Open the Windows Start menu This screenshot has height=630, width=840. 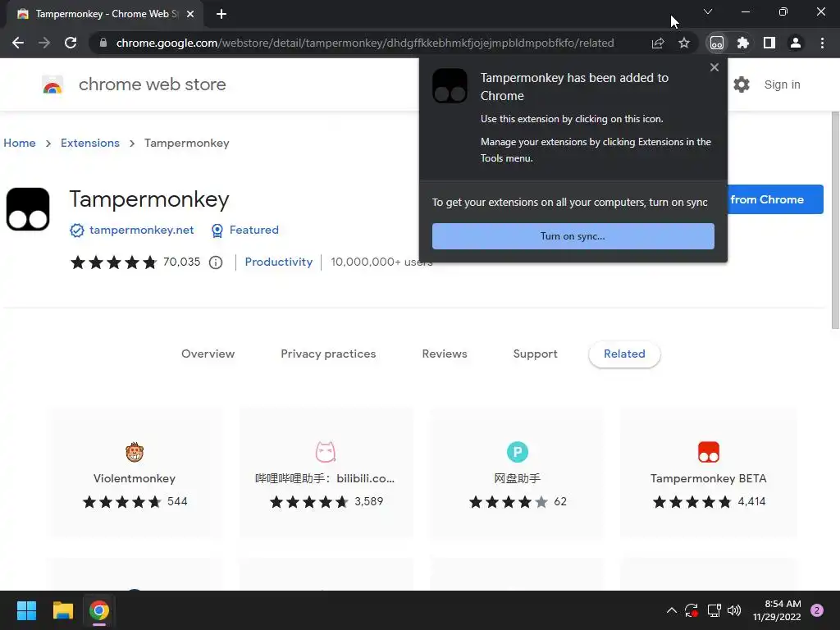(x=26, y=610)
